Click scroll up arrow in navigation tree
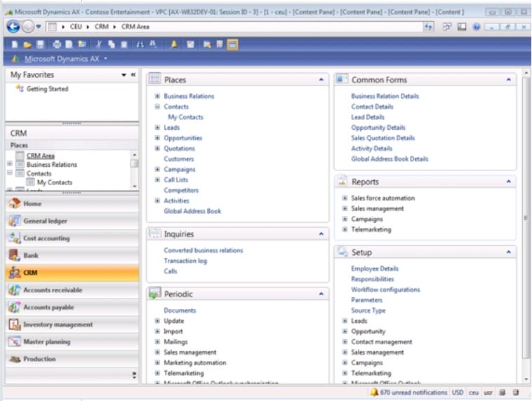The height and width of the screenshot is (401, 532). 135,154
